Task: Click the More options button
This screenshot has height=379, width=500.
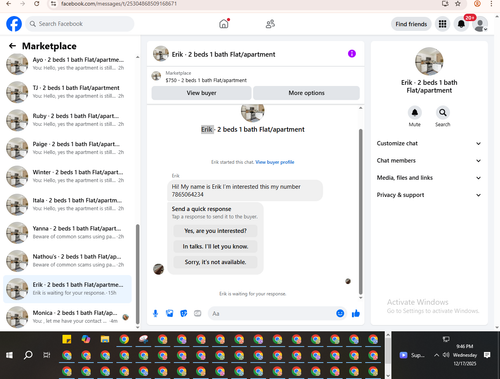Action: tap(306, 93)
